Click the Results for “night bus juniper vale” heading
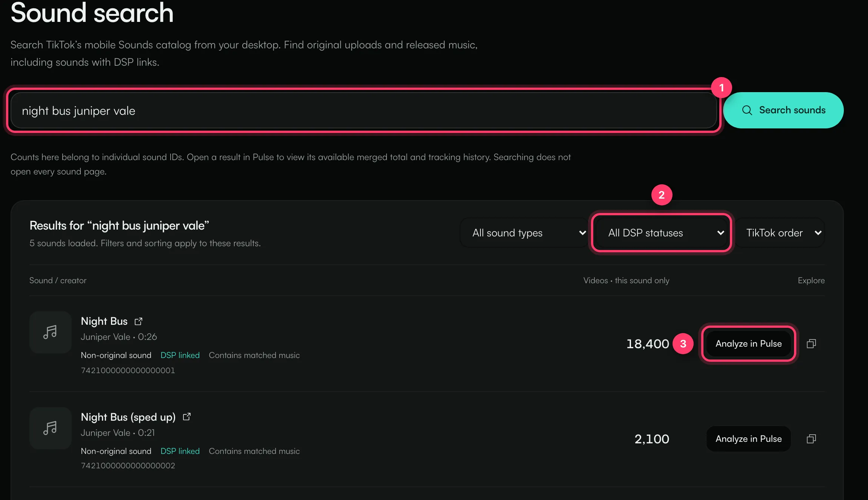This screenshot has height=500, width=868. 119,226
